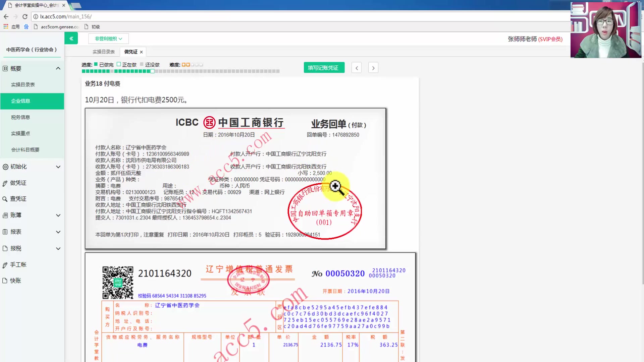
Task: Open the acc5com.gensee bookmark
Action: 56,27
